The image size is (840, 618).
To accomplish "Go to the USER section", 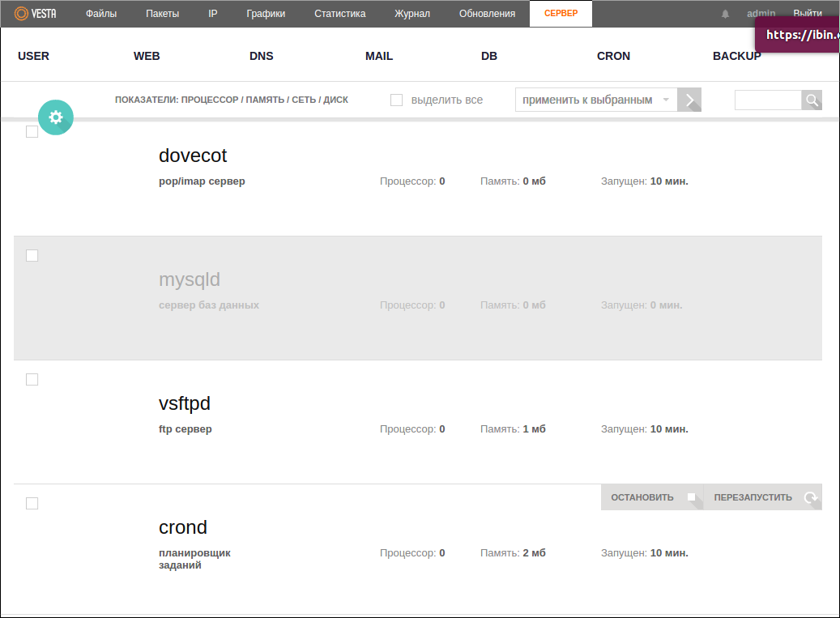I will 33,56.
